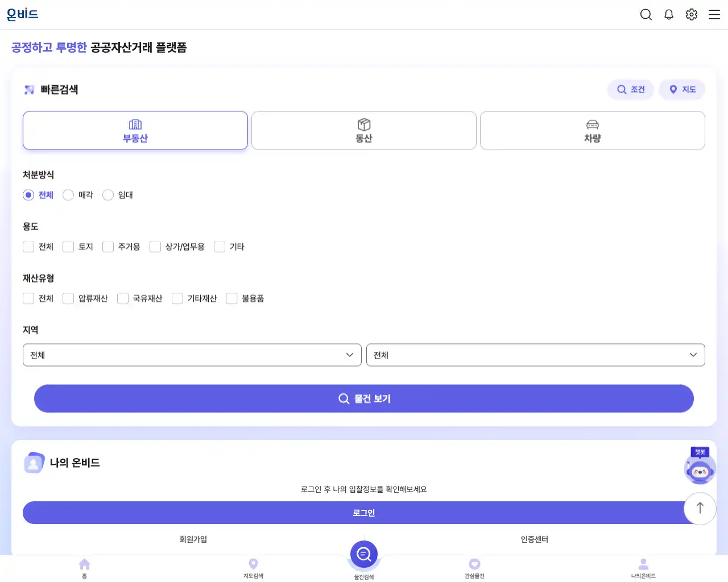Check 전체 under 용도
Screen dimensions: 728x582
tap(28, 247)
